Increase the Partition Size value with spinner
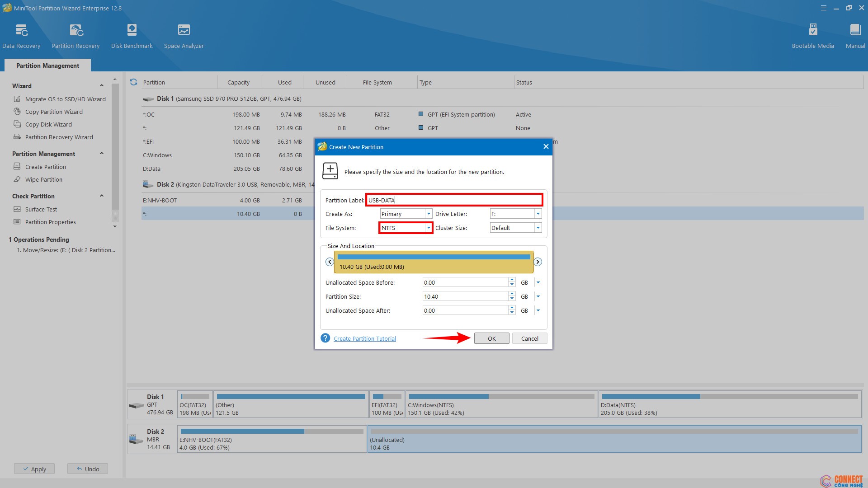The height and width of the screenshot is (488, 868). click(512, 294)
